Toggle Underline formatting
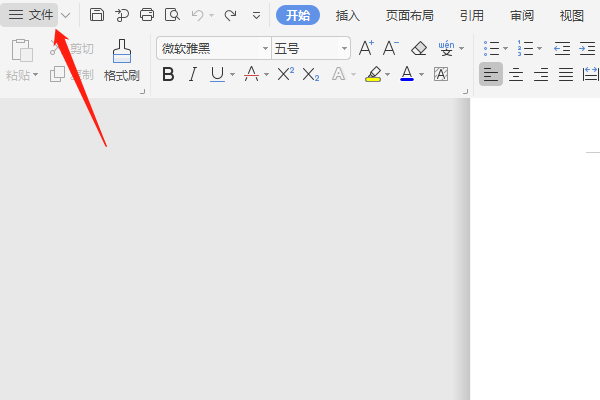The image size is (600, 400). click(x=217, y=74)
